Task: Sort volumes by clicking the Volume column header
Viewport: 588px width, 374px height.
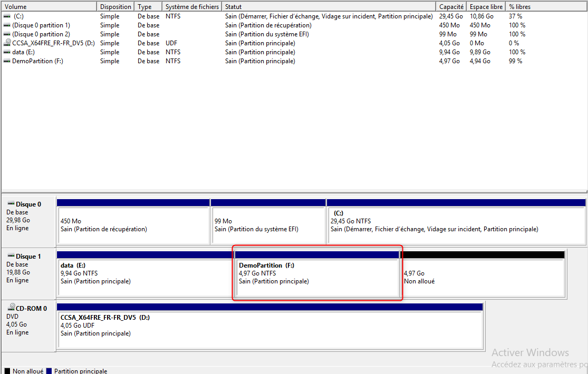Action: tap(47, 6)
